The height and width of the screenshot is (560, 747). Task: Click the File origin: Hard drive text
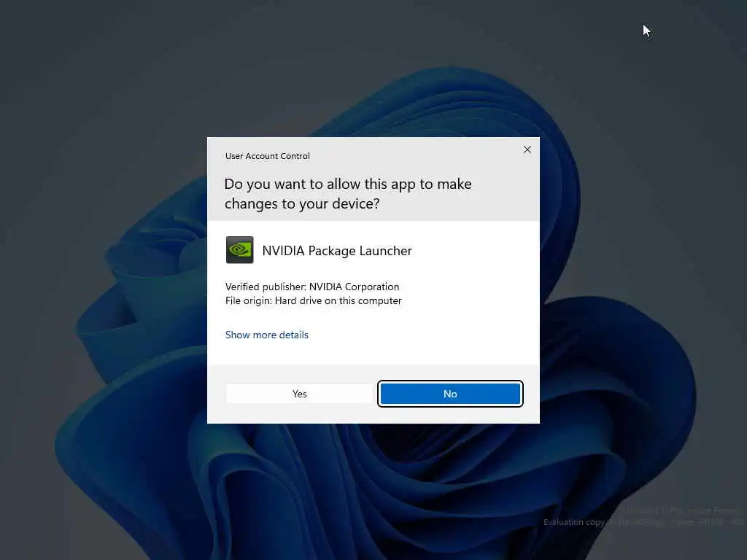pyautogui.click(x=314, y=300)
